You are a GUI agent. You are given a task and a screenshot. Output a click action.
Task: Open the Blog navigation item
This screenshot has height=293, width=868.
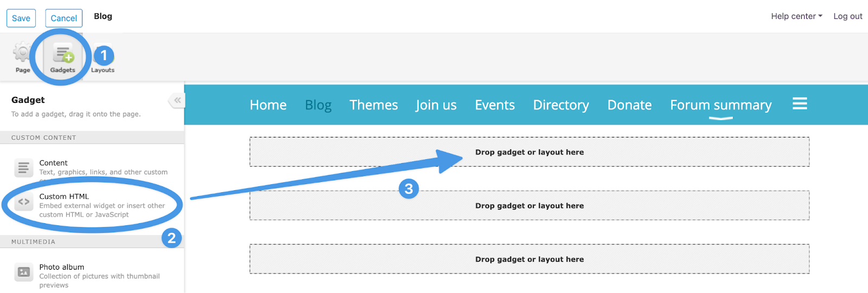coord(318,105)
